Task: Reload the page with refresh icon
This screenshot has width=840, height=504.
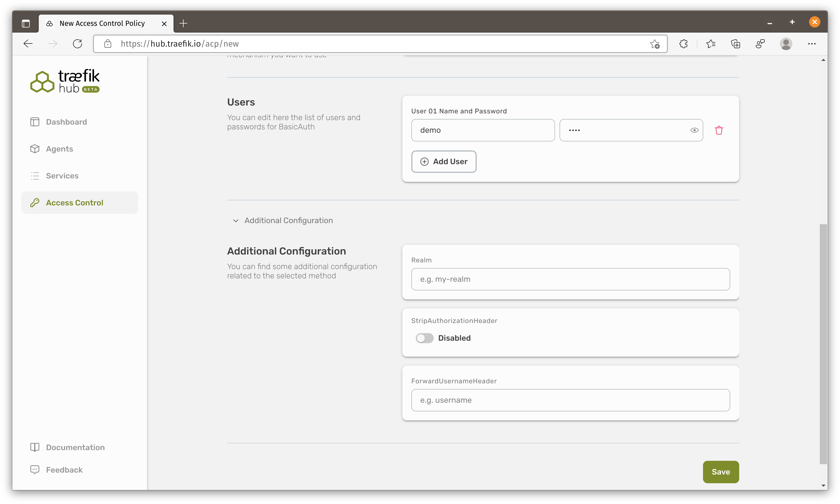Action: [x=77, y=44]
